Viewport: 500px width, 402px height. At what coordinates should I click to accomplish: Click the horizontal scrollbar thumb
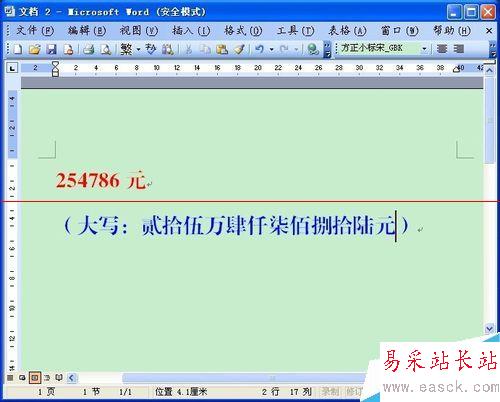[x=245, y=378]
